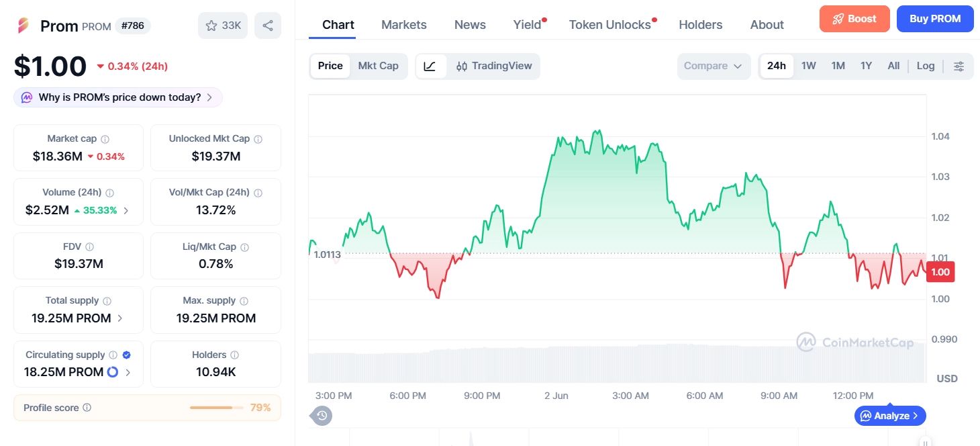Open the Compare dropdown
Screen dimensions: 980x446
click(x=714, y=66)
